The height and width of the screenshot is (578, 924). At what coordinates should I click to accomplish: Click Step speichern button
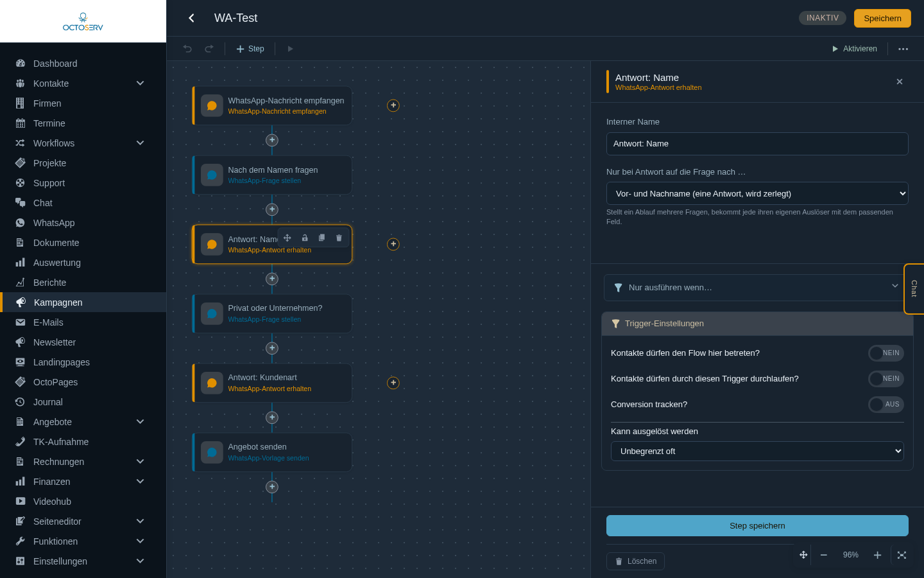(757, 525)
